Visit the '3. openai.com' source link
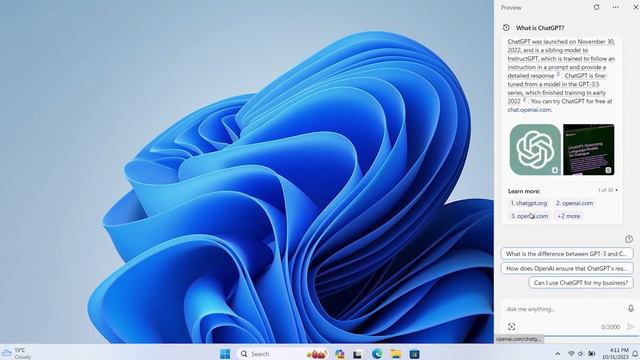Screen dimensions: 640x360 [529, 216]
